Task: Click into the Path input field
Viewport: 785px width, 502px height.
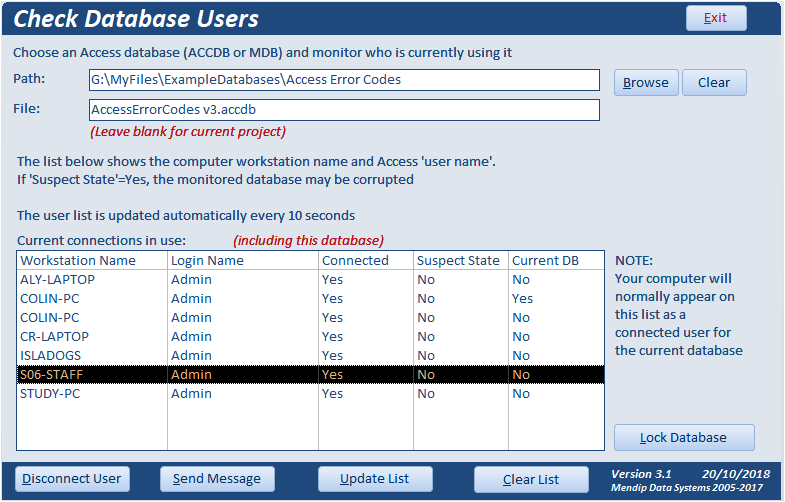Action: pos(344,80)
